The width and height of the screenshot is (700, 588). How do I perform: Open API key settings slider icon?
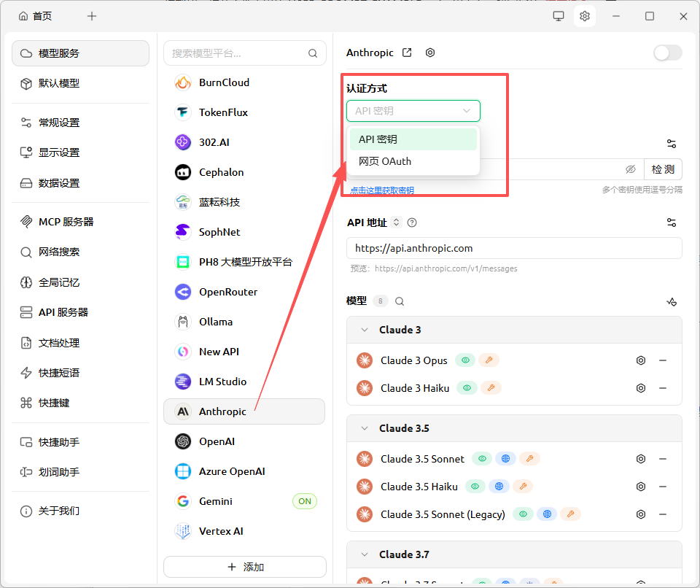click(671, 144)
